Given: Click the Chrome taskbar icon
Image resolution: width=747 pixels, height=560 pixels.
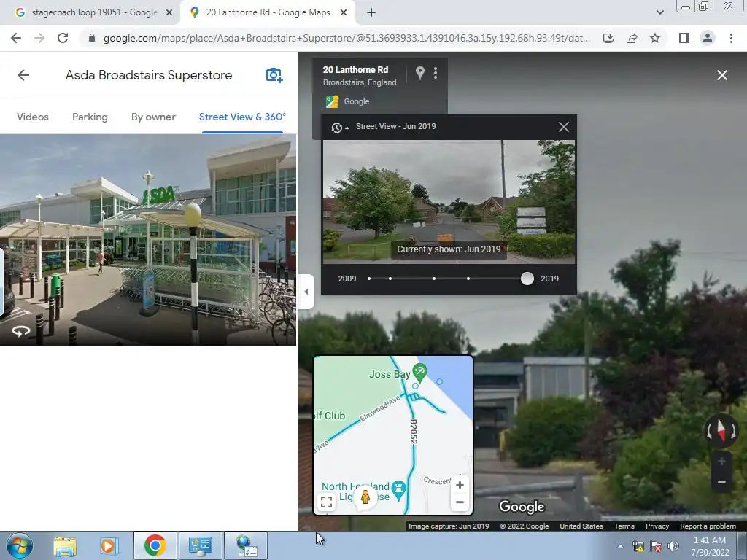Looking at the screenshot, I should click(155, 545).
